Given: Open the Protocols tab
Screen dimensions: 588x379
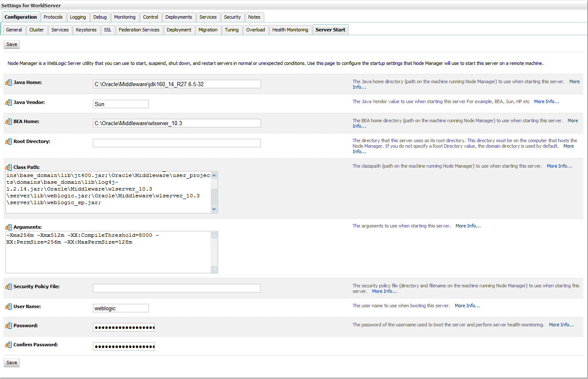Looking at the screenshot, I should 53,17.
